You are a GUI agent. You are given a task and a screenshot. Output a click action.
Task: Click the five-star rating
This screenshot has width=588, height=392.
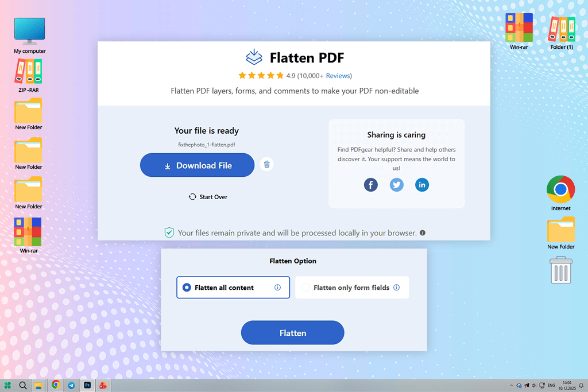[261, 76]
